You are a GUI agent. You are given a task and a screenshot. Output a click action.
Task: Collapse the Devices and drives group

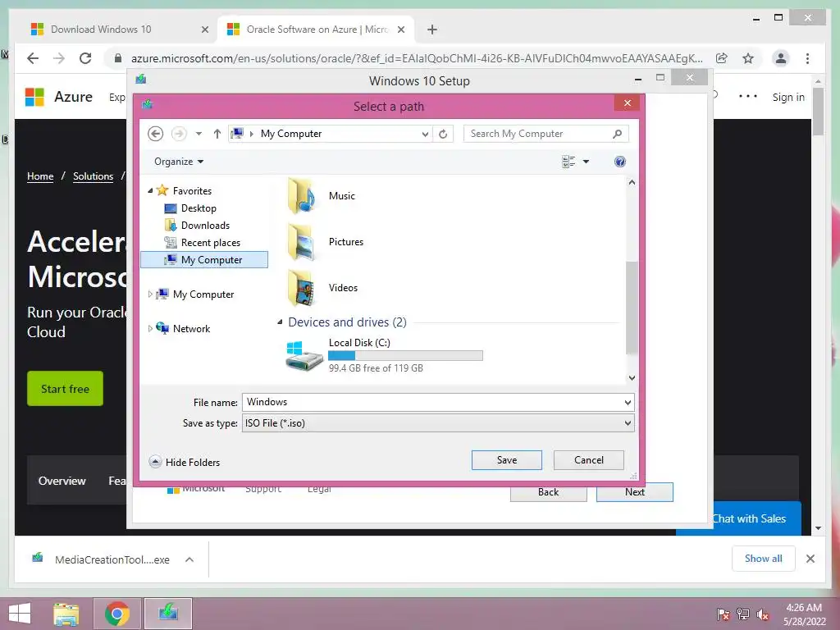tap(280, 322)
